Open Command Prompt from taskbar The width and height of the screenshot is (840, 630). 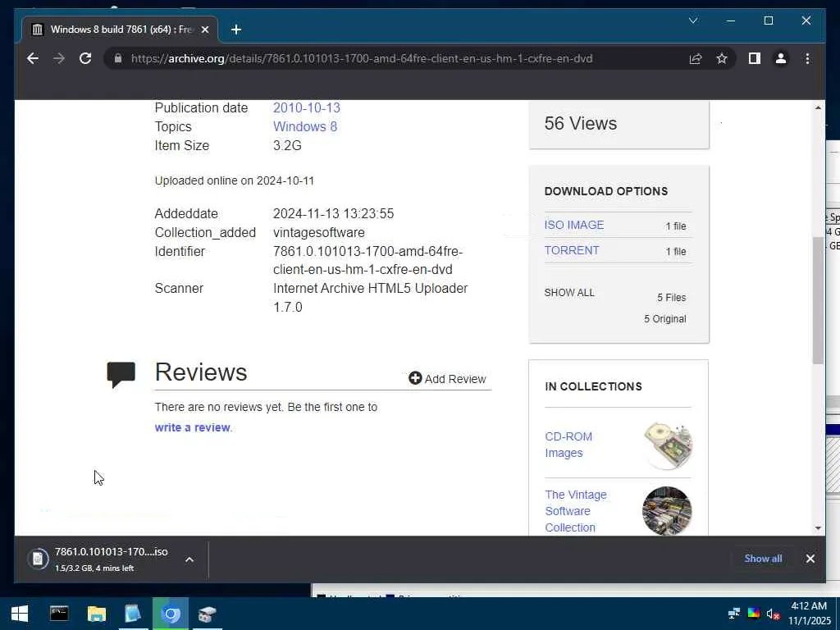(x=59, y=614)
